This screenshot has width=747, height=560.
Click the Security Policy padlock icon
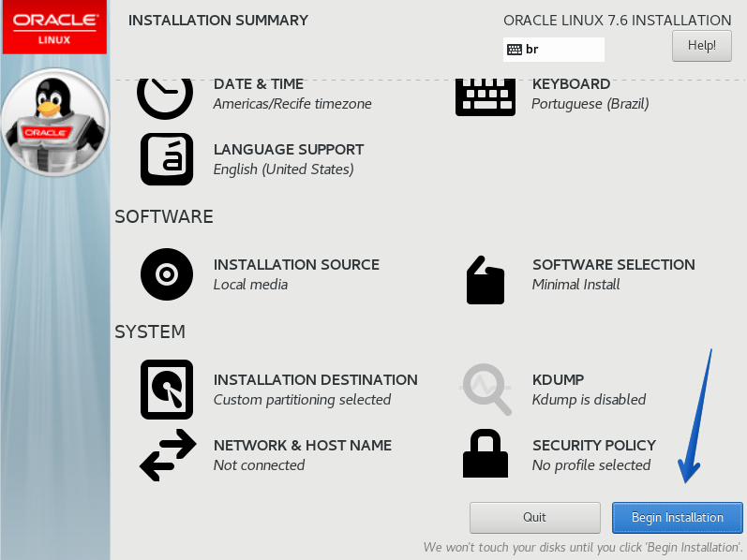tap(486, 454)
